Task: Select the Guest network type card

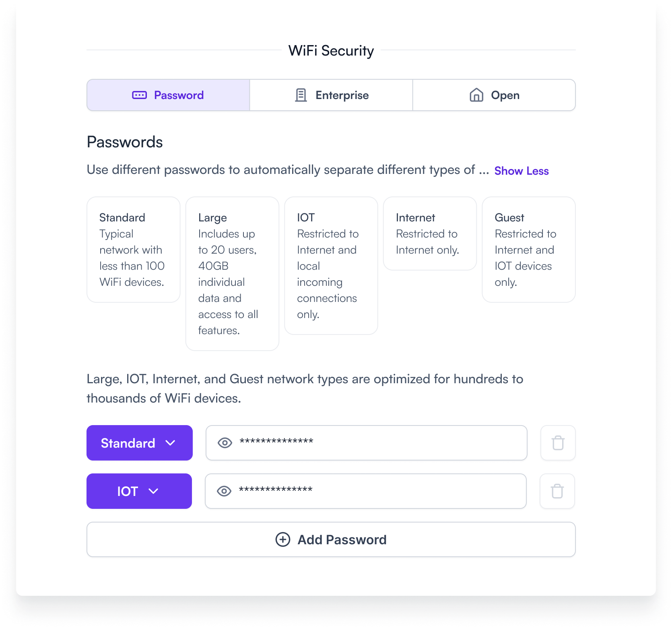Action: point(528,250)
